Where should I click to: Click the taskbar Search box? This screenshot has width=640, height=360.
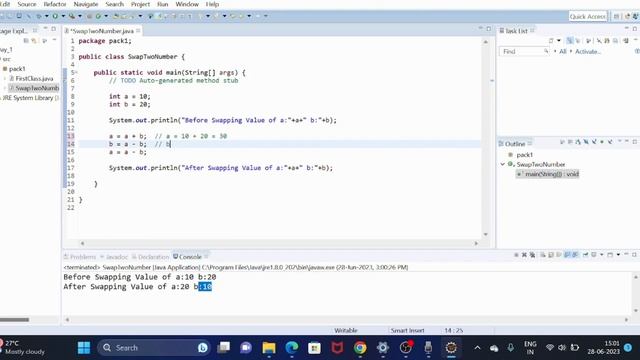[154, 348]
